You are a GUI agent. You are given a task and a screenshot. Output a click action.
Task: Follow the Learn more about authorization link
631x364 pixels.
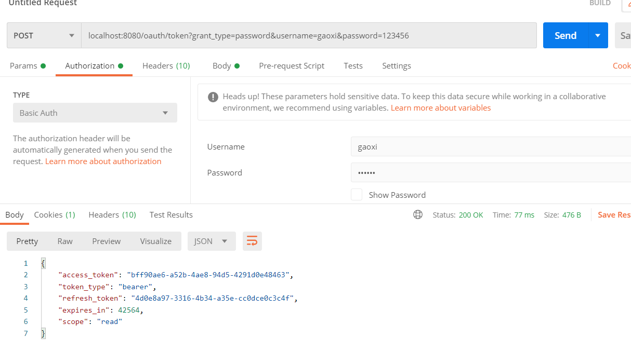click(x=103, y=161)
